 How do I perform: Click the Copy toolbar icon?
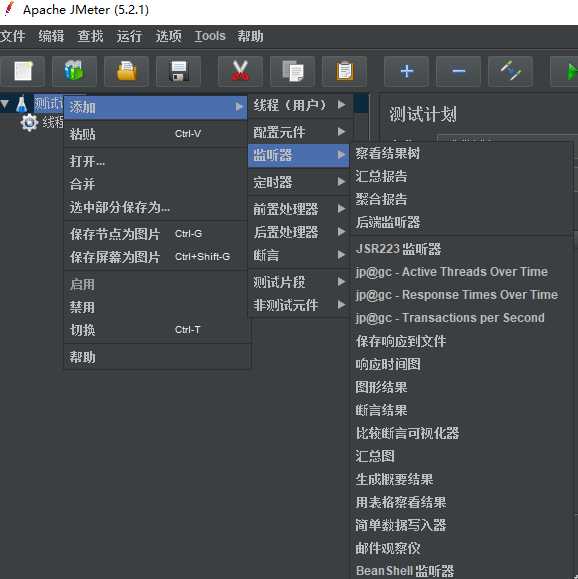click(x=293, y=71)
